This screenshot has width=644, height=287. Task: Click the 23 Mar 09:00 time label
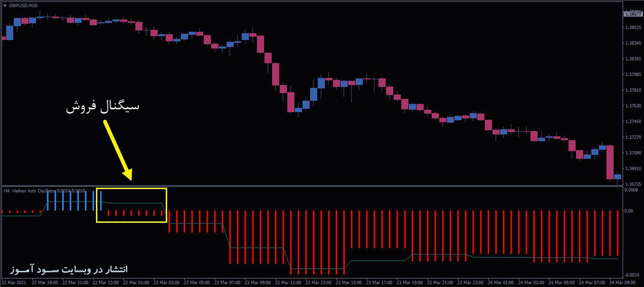pyautogui.click(x=259, y=282)
